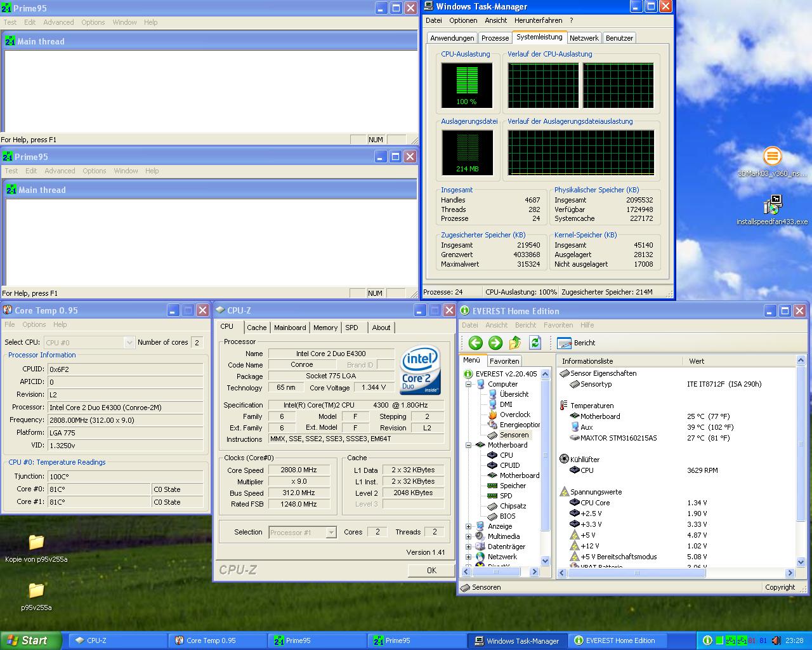
Task: Click the Core Speed field showing 2808.0 MHz
Action: [299, 470]
